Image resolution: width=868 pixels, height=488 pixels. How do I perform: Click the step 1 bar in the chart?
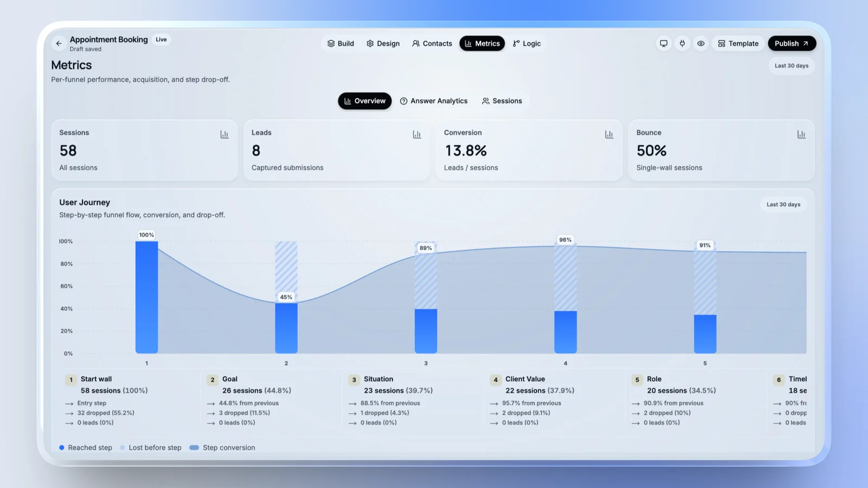146,297
